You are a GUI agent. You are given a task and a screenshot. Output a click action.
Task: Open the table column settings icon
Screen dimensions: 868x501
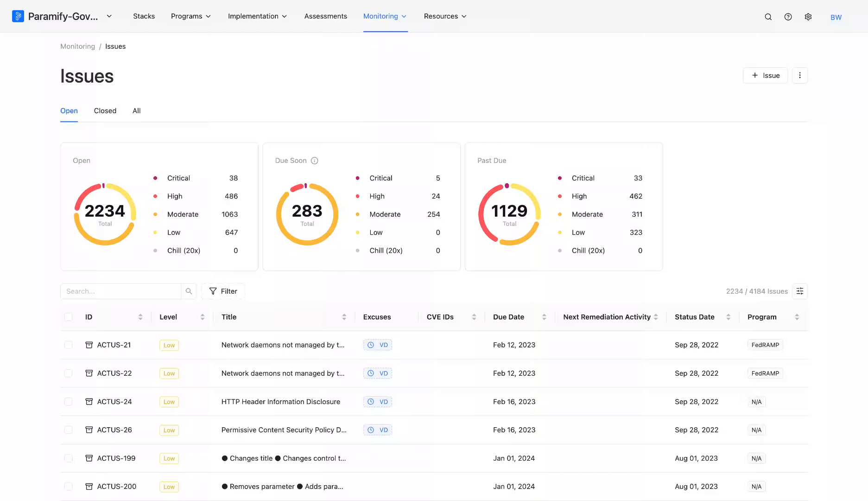pyautogui.click(x=800, y=291)
